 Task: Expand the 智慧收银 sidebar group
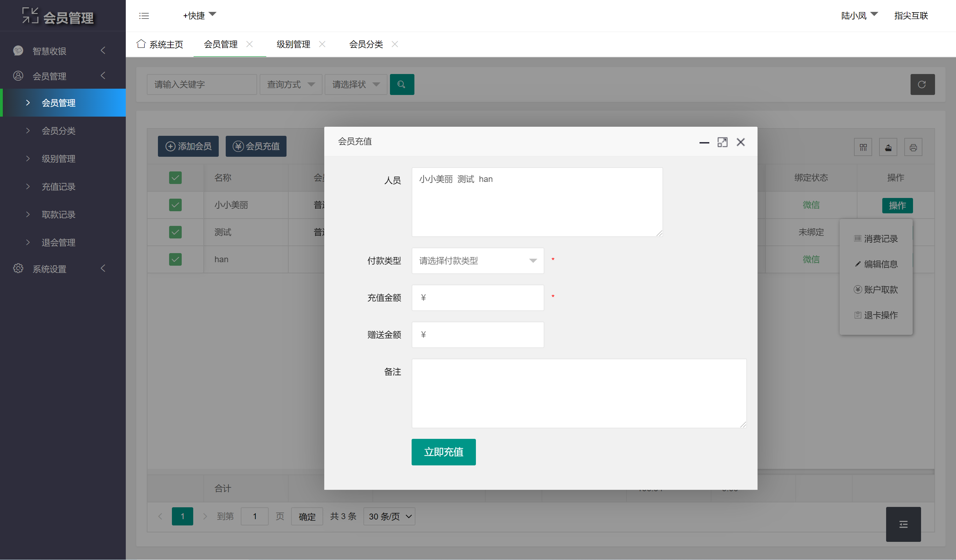tap(63, 50)
